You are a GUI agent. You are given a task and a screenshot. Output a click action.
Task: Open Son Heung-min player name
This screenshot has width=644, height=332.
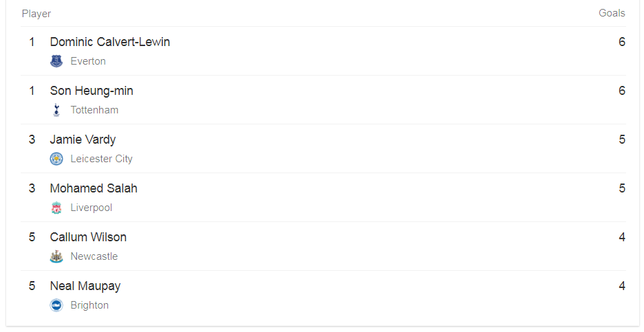click(x=92, y=91)
